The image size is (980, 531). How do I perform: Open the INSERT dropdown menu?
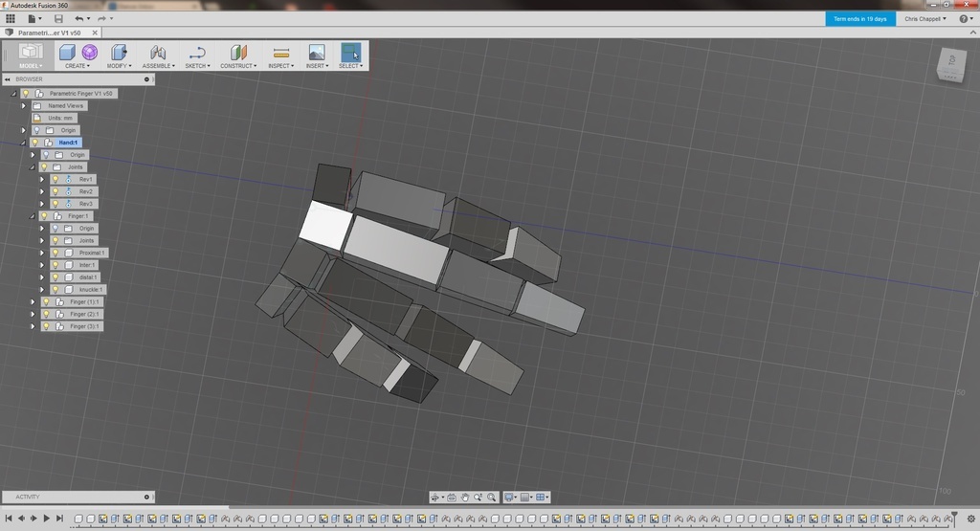pyautogui.click(x=317, y=66)
